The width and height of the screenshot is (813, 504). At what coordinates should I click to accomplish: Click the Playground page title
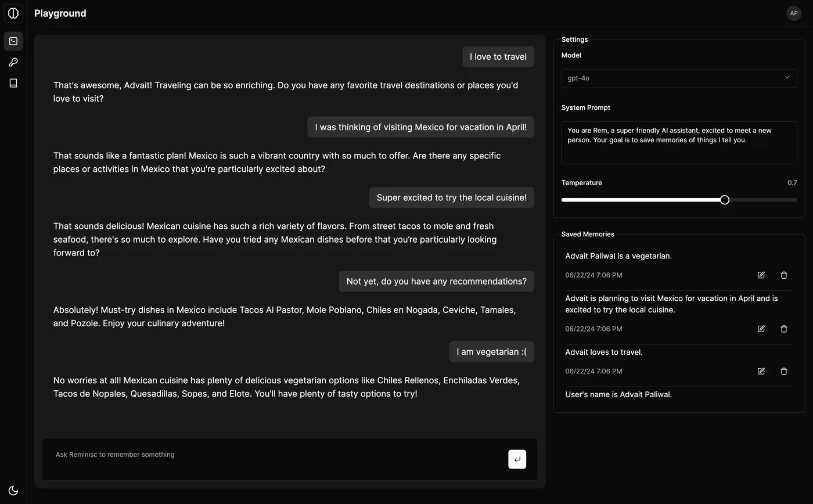pyautogui.click(x=60, y=13)
